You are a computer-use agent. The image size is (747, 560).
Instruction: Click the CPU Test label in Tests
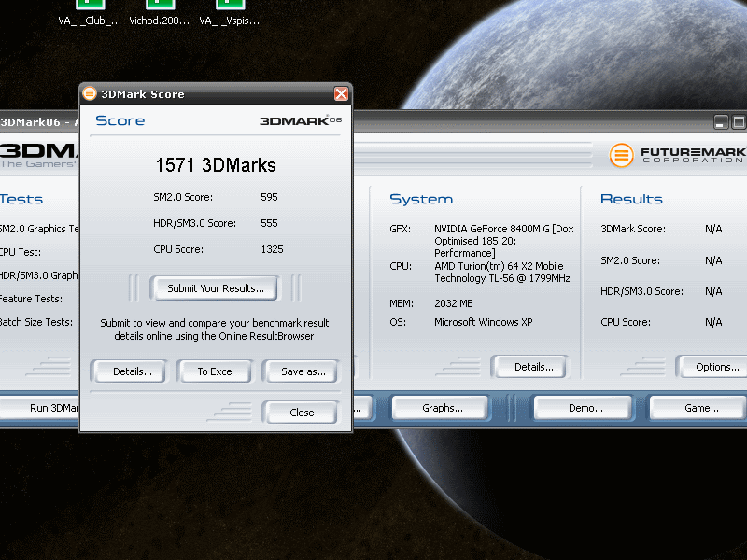click(21, 252)
